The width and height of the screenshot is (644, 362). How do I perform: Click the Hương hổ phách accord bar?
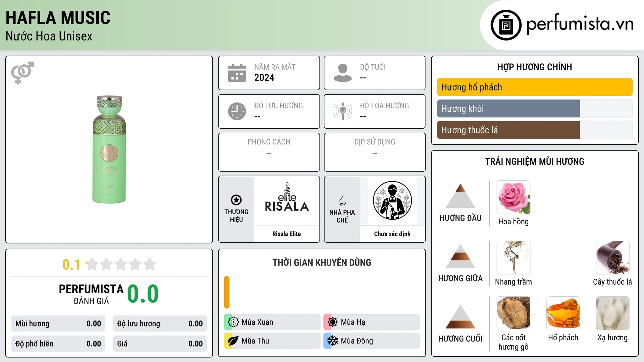point(535,87)
